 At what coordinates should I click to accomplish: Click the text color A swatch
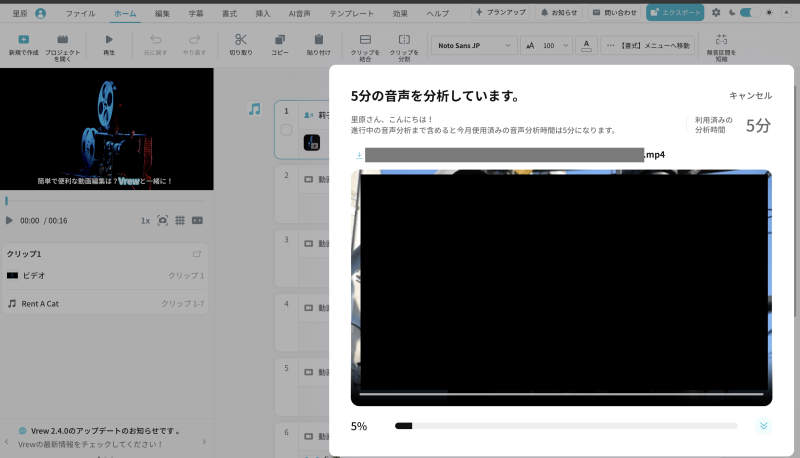586,46
